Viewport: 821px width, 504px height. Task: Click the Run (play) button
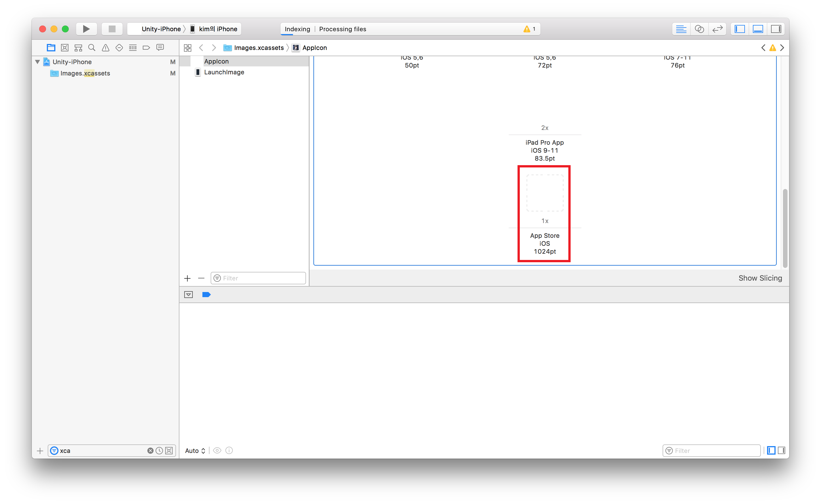[x=86, y=29]
